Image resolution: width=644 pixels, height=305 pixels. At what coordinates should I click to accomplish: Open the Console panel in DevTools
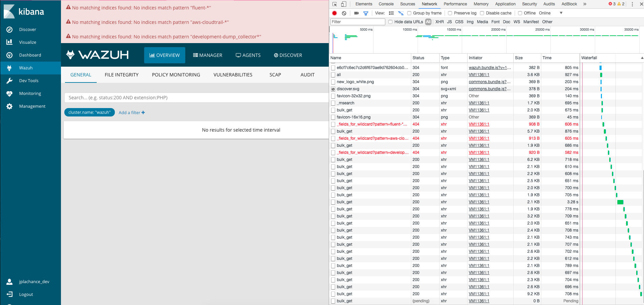click(x=386, y=4)
